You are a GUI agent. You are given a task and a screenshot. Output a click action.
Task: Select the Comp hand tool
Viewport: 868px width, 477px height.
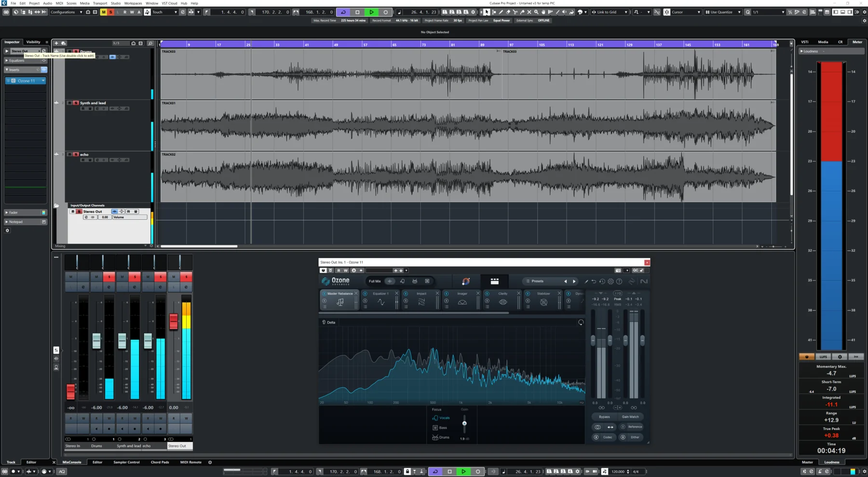543,12
